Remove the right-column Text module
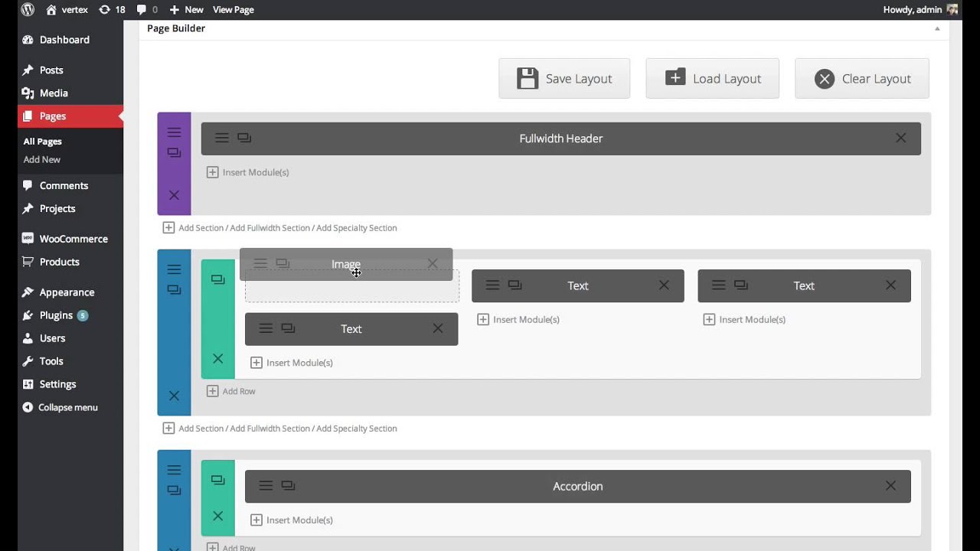 coord(890,285)
